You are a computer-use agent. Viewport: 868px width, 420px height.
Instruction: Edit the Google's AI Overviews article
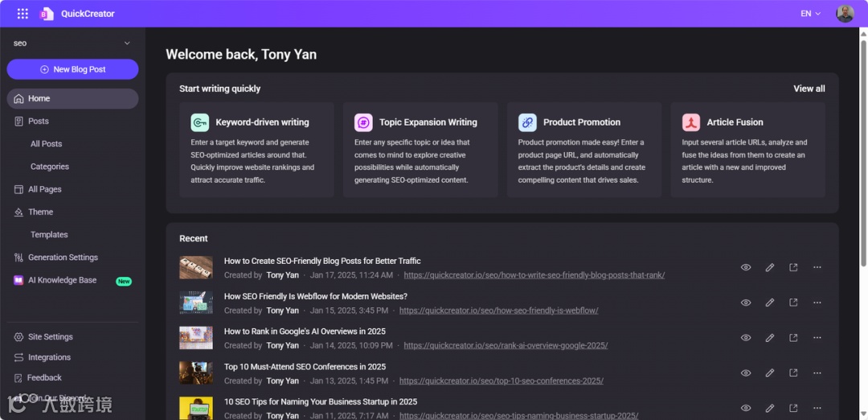[769, 338]
